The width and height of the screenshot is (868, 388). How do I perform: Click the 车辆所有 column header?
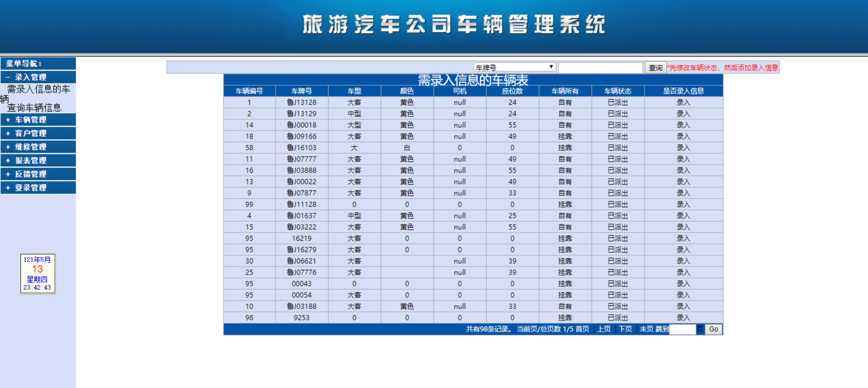click(x=565, y=91)
